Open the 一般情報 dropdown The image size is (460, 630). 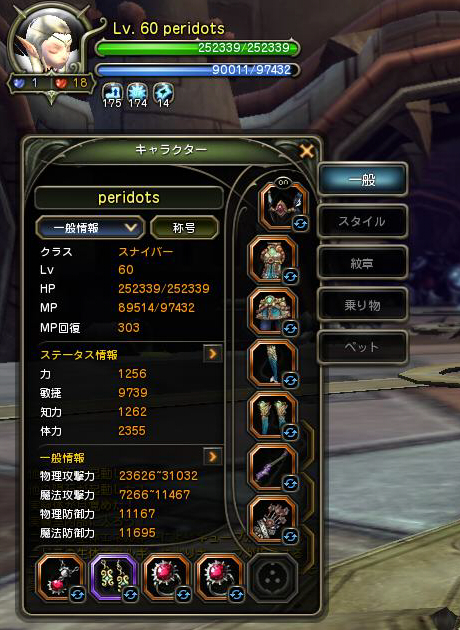point(90,228)
